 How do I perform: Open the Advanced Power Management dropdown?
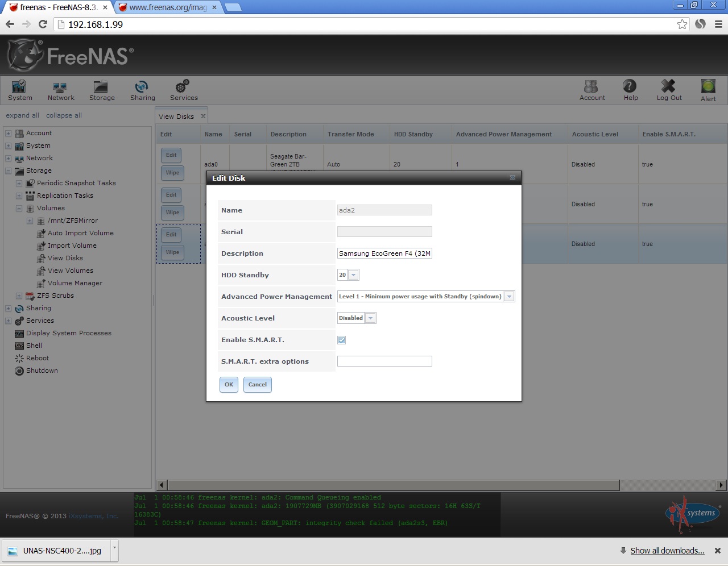tap(509, 296)
